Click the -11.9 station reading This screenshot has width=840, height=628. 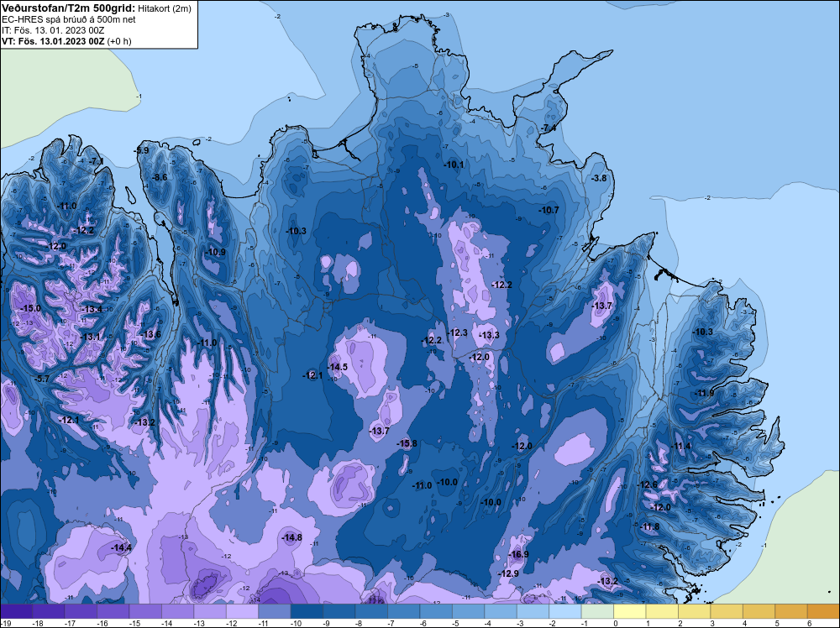click(704, 394)
